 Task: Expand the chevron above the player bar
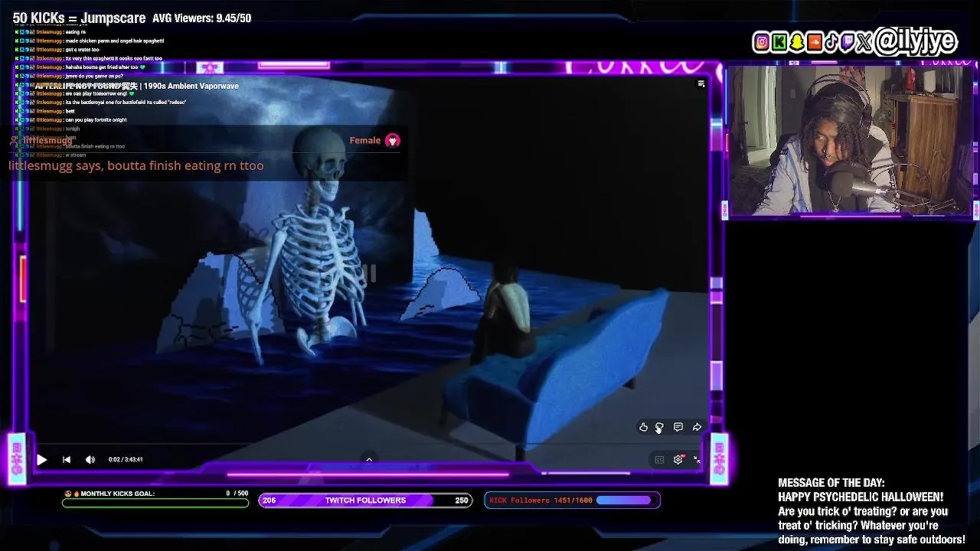[x=369, y=459]
